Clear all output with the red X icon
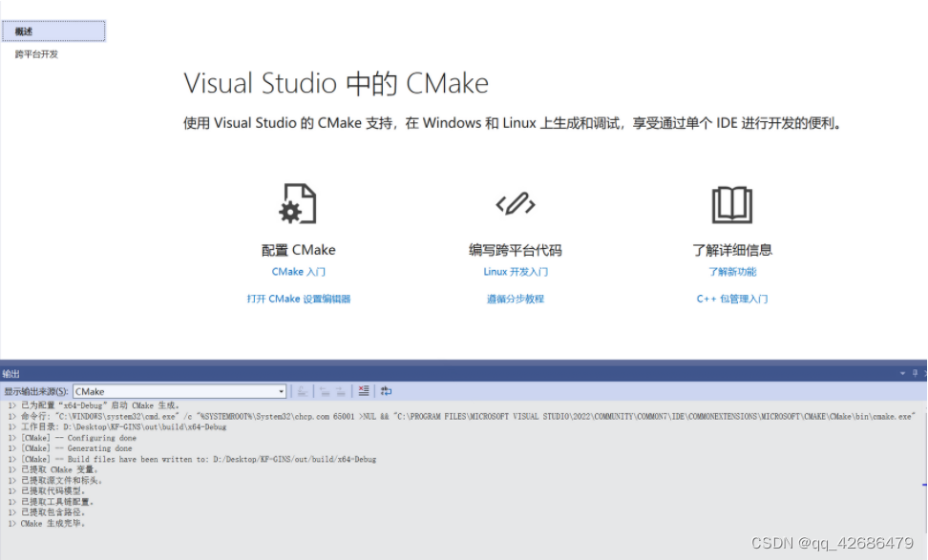928x560 pixels. pyautogui.click(x=364, y=391)
